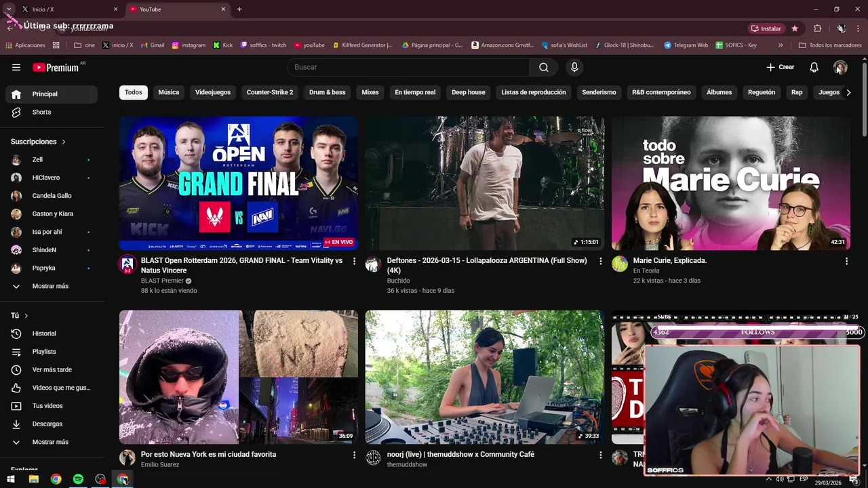Open the Kick bookmark

(x=222, y=45)
